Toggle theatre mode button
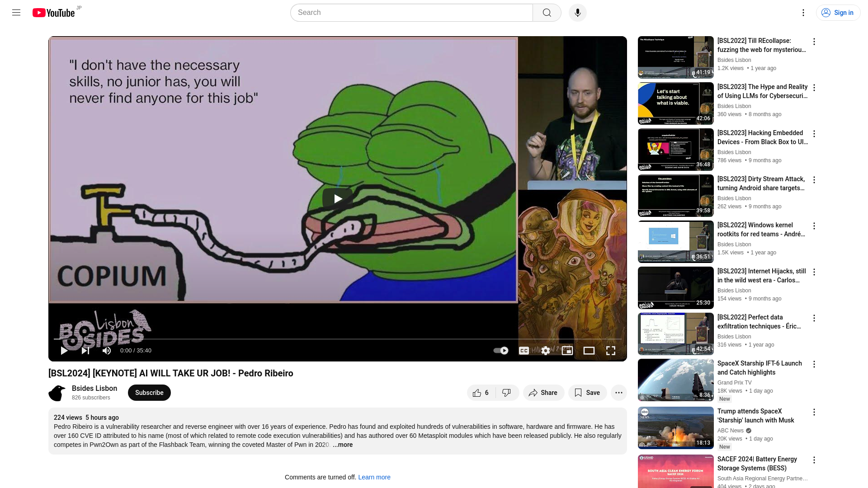The image size is (868, 488). tap(589, 350)
